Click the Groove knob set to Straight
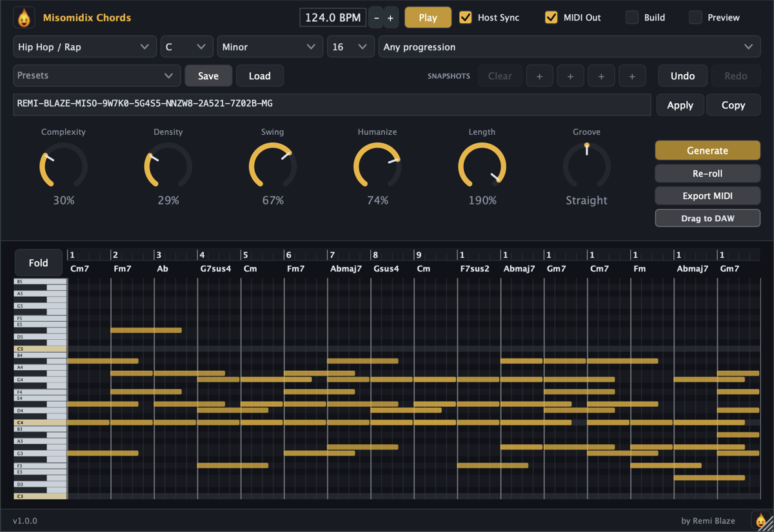 pyautogui.click(x=586, y=166)
